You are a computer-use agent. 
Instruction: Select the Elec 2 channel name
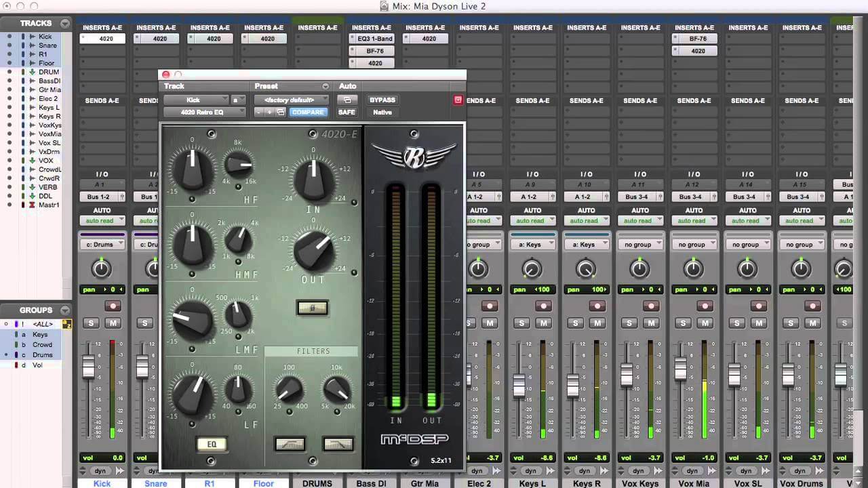pyautogui.click(x=479, y=483)
